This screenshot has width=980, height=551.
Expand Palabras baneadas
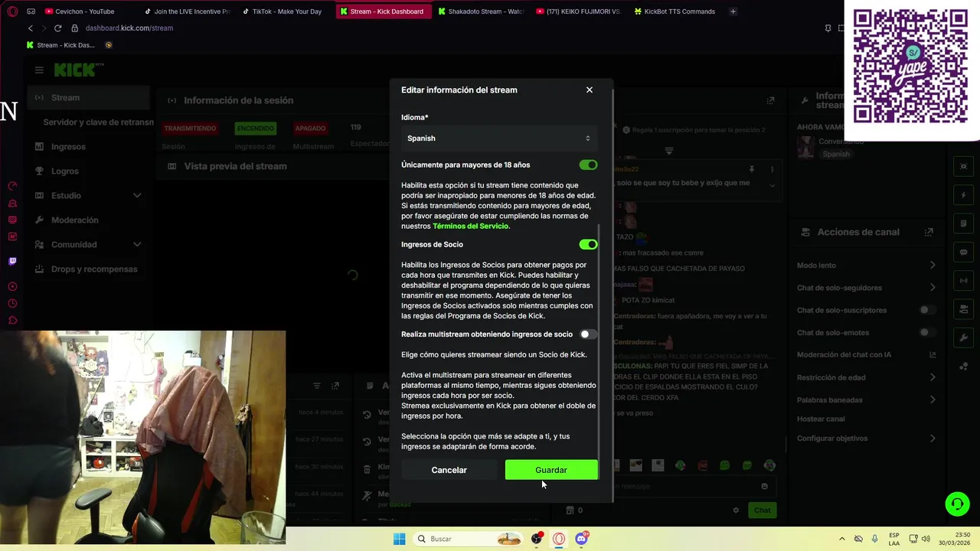866,399
